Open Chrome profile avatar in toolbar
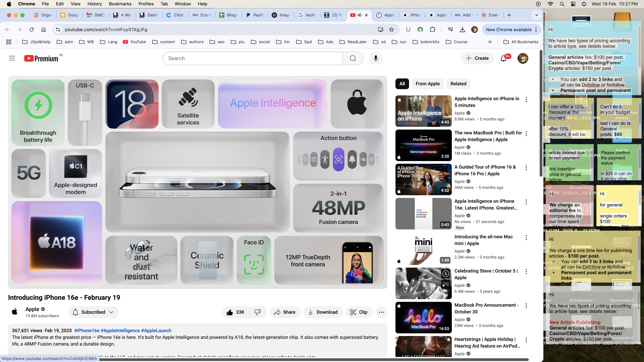644x362 pixels. [x=474, y=29]
